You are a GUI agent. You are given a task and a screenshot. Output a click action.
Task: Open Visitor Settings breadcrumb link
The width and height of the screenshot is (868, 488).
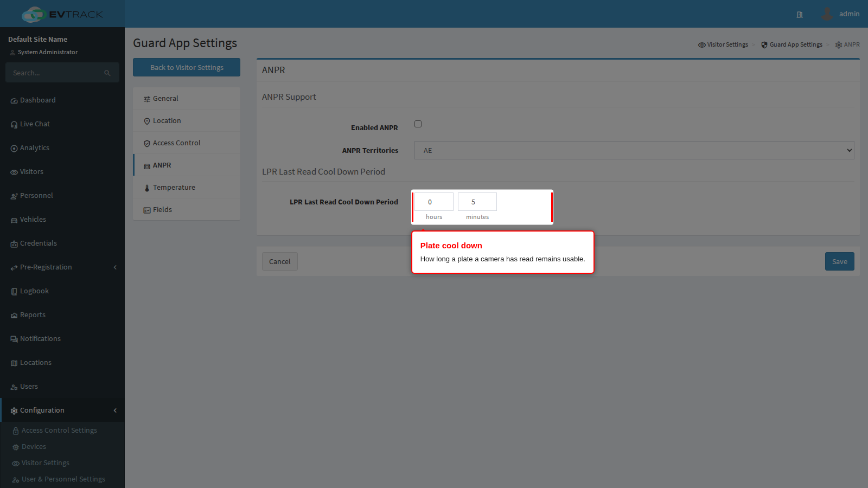[x=723, y=44]
